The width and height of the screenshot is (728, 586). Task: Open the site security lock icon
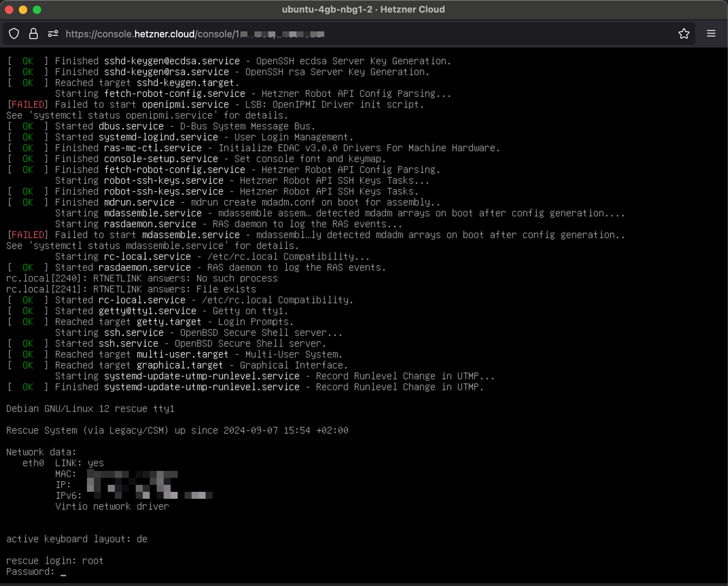click(34, 34)
